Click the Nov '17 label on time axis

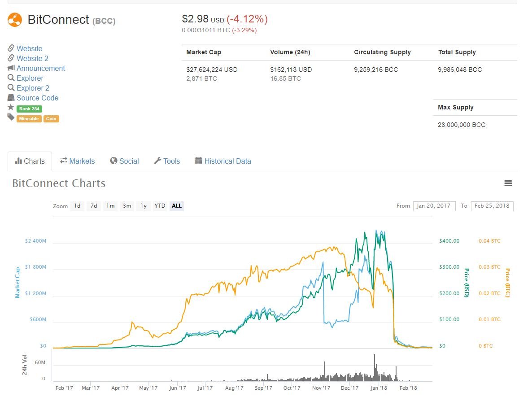(321, 388)
